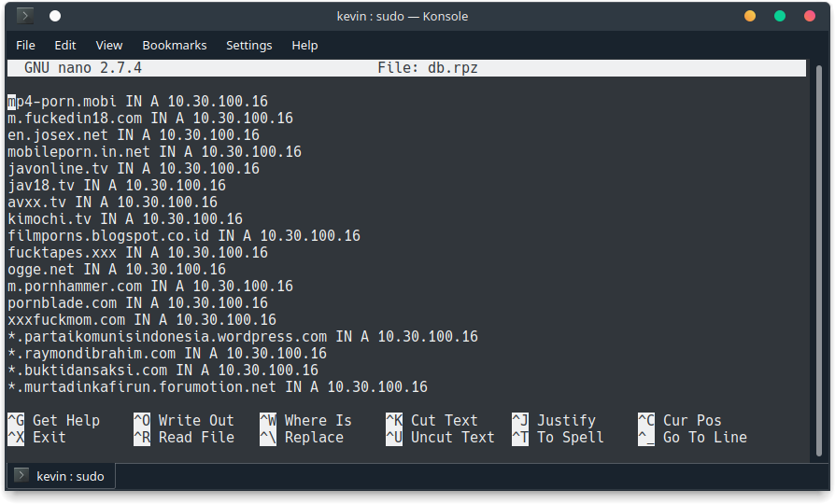
Task: Click the line 'mp4-porn.mobi IN A 10.30.100.16'
Action: [137, 101]
